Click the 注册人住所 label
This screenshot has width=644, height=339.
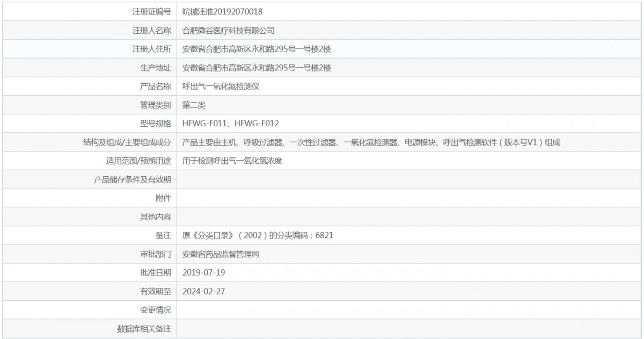[x=152, y=49]
